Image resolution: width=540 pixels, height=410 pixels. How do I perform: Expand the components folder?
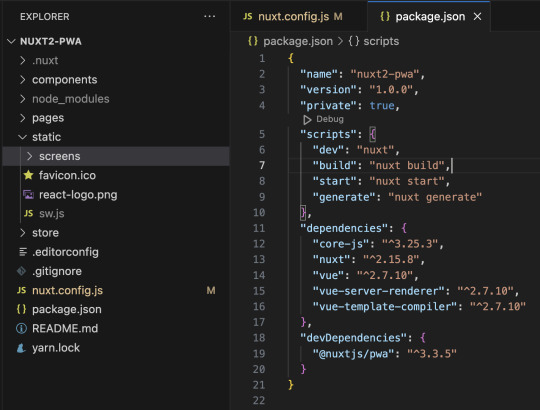(x=23, y=80)
